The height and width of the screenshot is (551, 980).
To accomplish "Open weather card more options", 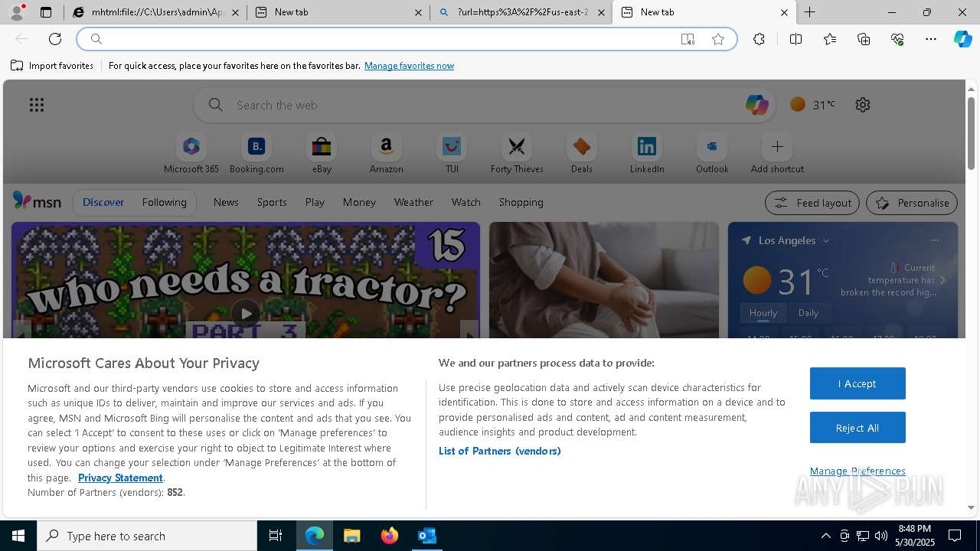I will click(x=934, y=240).
